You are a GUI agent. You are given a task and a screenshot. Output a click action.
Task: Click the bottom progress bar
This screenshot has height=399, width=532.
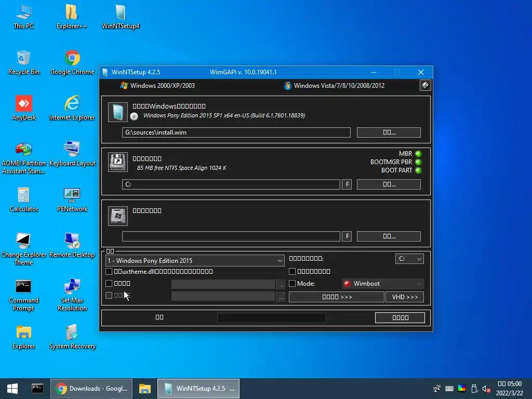271,318
